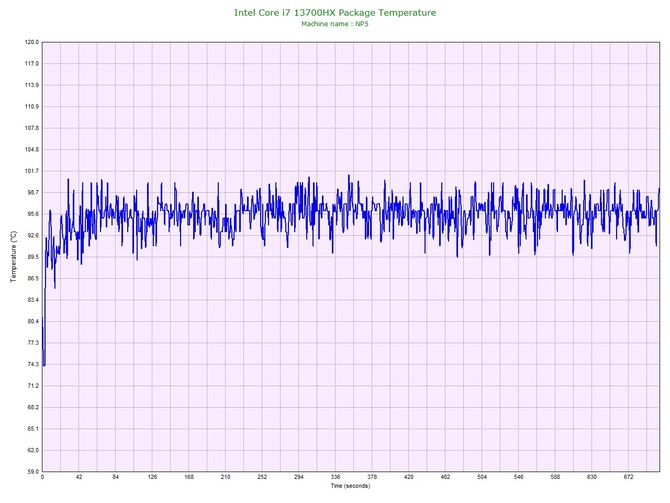Select the 252 time tick label
670x503 pixels.
[x=262, y=477]
